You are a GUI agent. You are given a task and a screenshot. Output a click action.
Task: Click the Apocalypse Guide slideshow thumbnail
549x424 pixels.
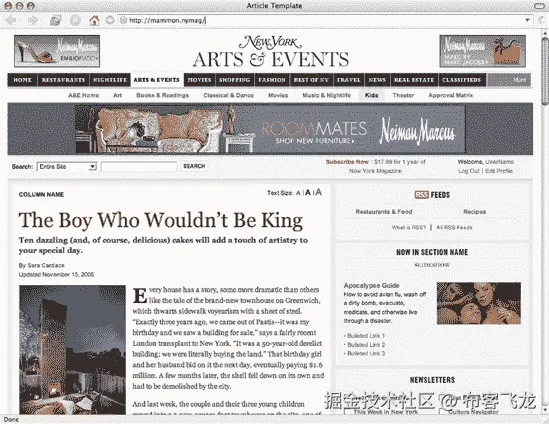coord(479,303)
